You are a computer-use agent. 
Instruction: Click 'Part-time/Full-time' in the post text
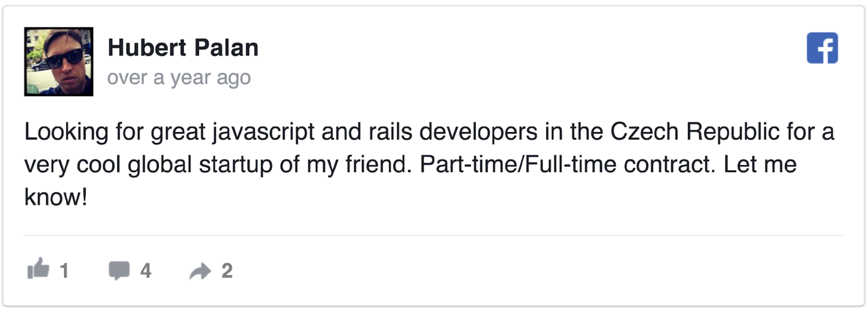pyautogui.click(x=518, y=164)
